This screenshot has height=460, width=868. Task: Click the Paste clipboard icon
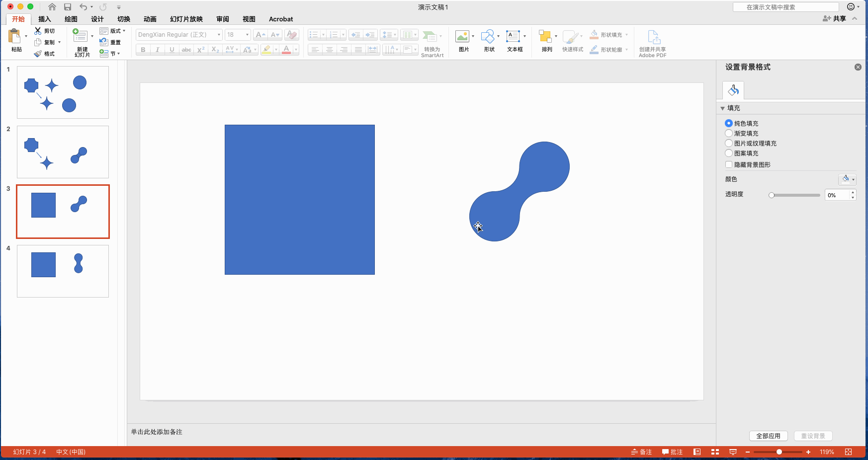coord(15,37)
